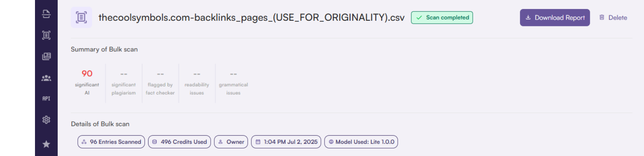644x156 pixels.
Task: Select the grammatical issues summary tile
Action: (234, 83)
